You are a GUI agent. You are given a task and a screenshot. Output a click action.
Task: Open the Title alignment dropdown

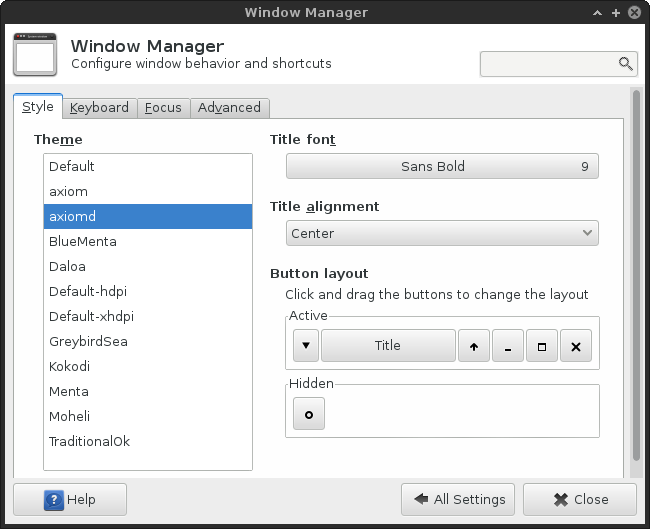(x=442, y=234)
